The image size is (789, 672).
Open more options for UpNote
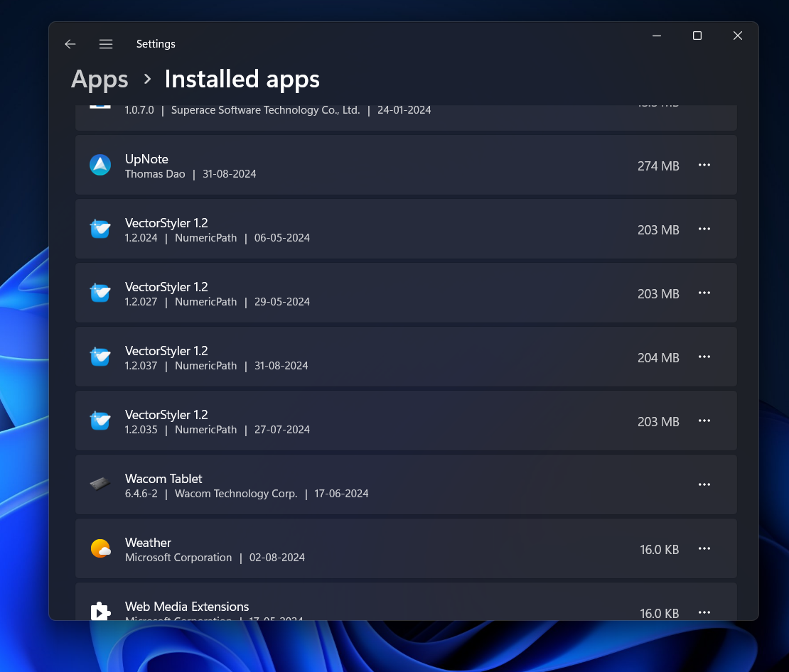point(704,166)
